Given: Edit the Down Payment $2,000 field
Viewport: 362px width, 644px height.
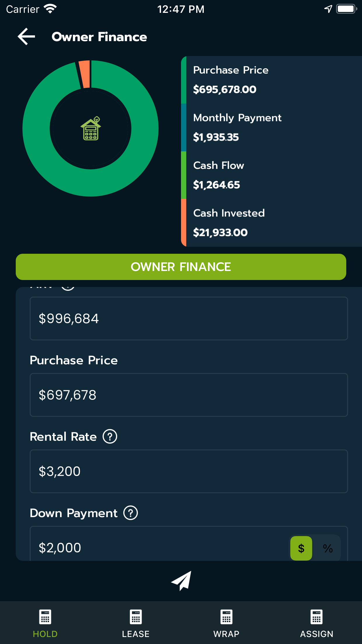Looking at the screenshot, I should 157,547.
